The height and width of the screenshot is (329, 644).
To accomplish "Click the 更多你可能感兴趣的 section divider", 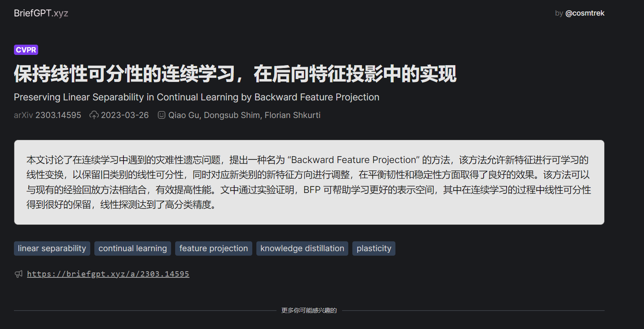I will (309, 311).
